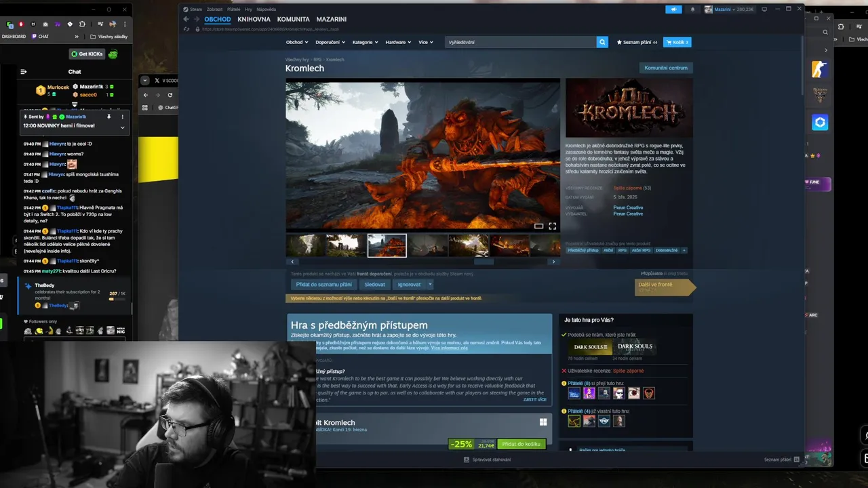Open browser three-dot menu

(x=125, y=24)
